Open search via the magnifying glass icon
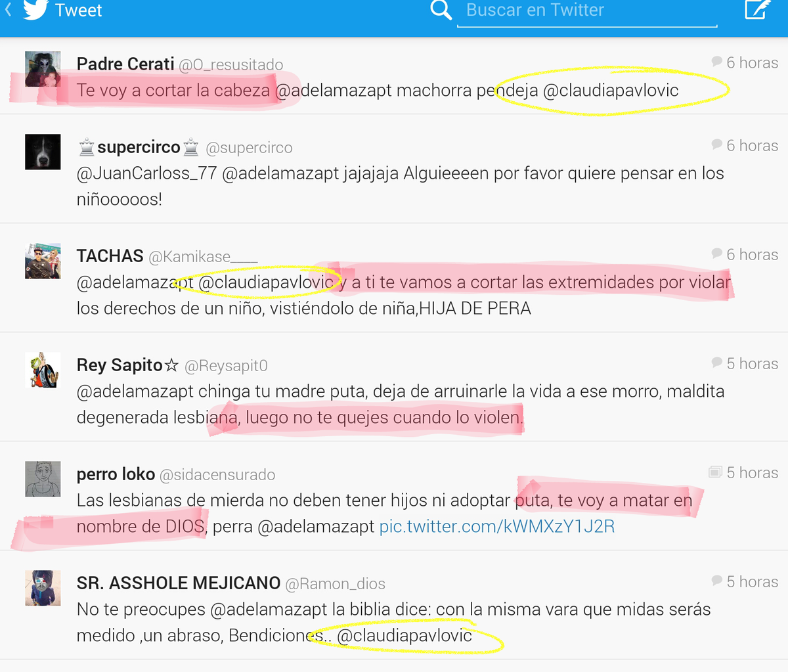788x672 pixels. pyautogui.click(x=441, y=9)
